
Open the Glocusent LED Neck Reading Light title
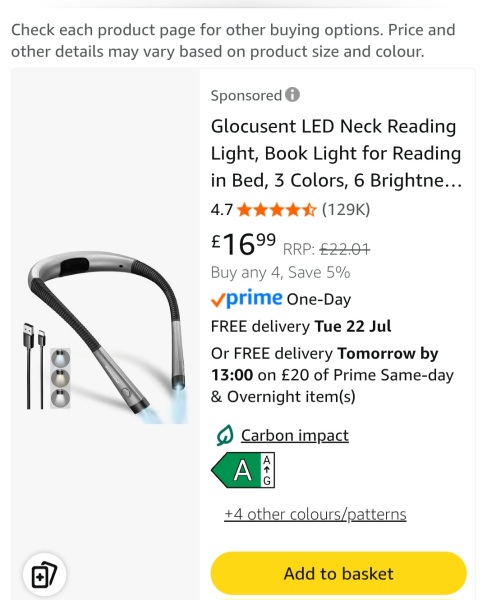pos(337,153)
